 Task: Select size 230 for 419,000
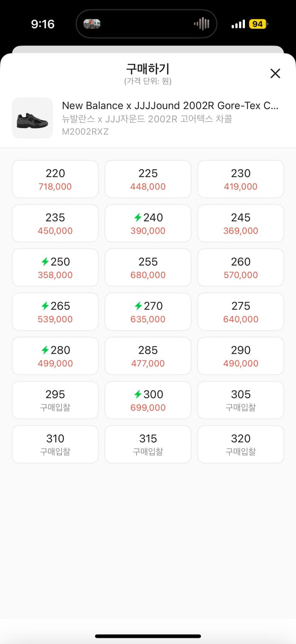(x=241, y=179)
